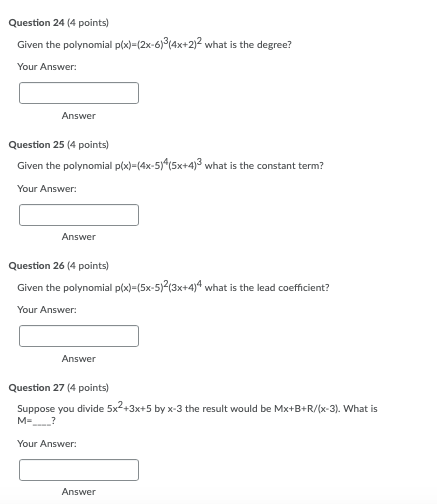Click the degree question text for p(x)=(2x-6)^3(4x+2)^2
The height and width of the screenshot is (504, 437).
point(154,43)
